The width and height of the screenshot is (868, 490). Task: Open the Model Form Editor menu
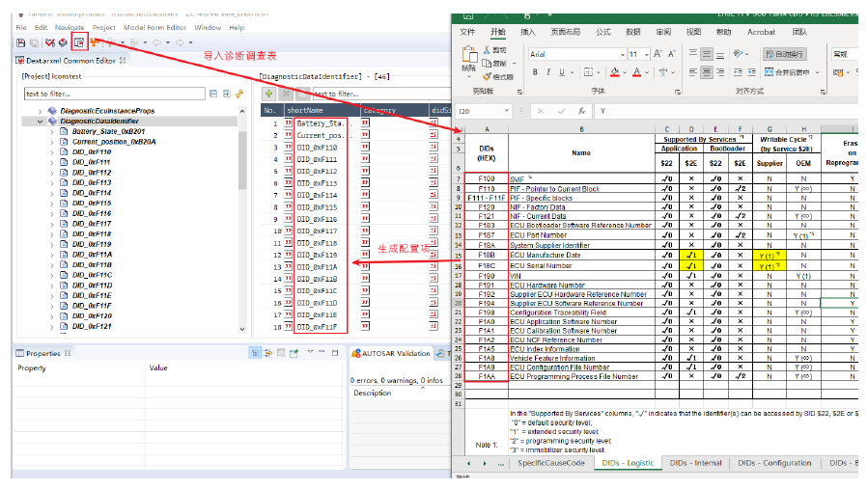click(x=154, y=27)
